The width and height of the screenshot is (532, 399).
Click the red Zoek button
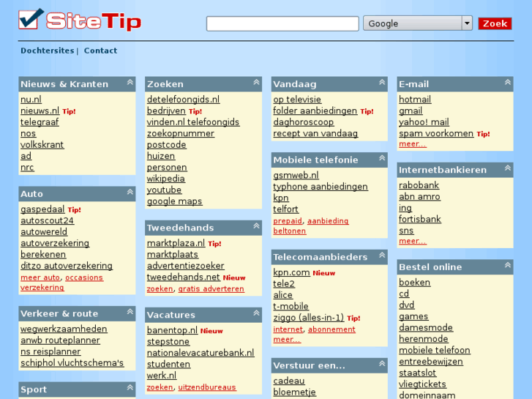click(x=495, y=23)
